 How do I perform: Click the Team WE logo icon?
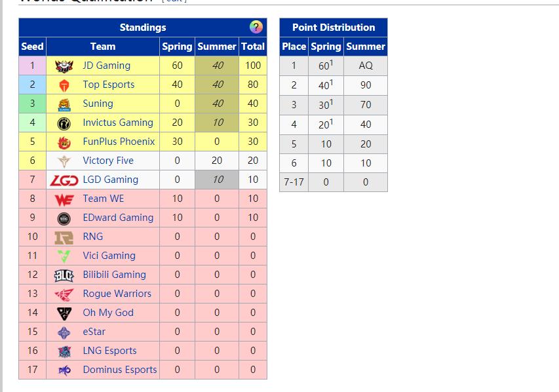pyautogui.click(x=64, y=199)
